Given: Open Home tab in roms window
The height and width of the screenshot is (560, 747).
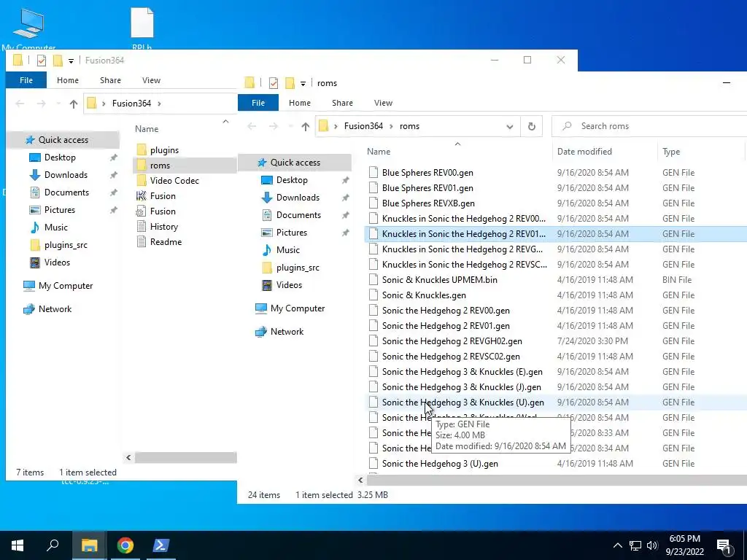Looking at the screenshot, I should pyautogui.click(x=300, y=103).
